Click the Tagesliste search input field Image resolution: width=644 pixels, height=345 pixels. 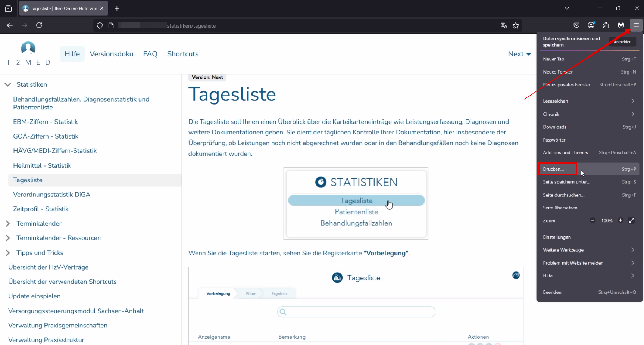click(356, 312)
